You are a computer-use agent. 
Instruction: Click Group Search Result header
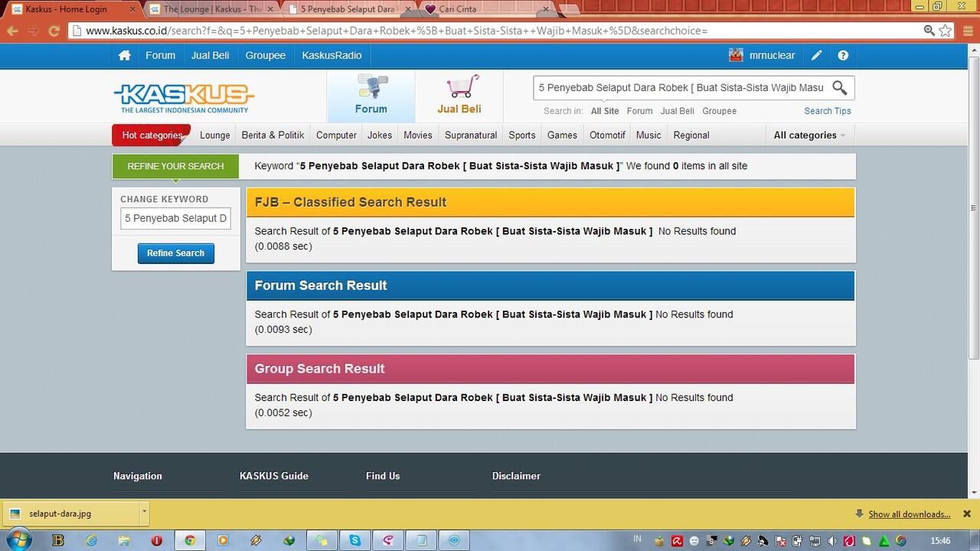point(550,369)
